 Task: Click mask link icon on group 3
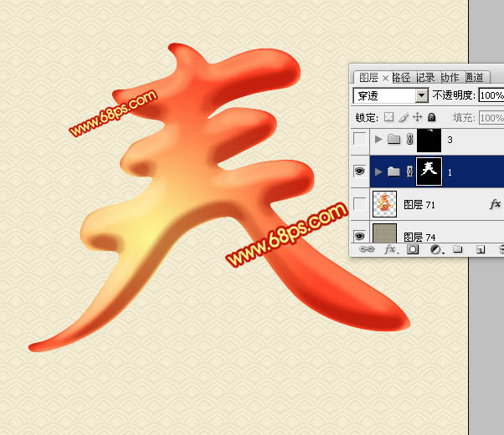(x=409, y=139)
